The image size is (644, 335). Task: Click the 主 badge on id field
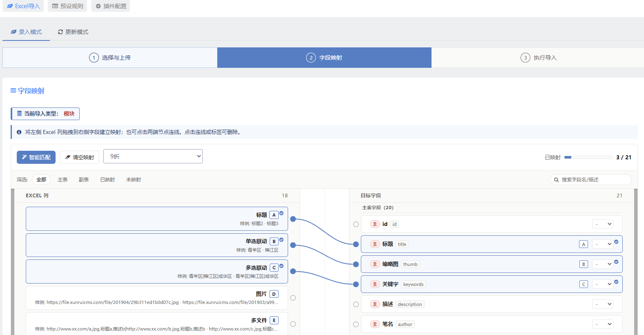(x=375, y=224)
